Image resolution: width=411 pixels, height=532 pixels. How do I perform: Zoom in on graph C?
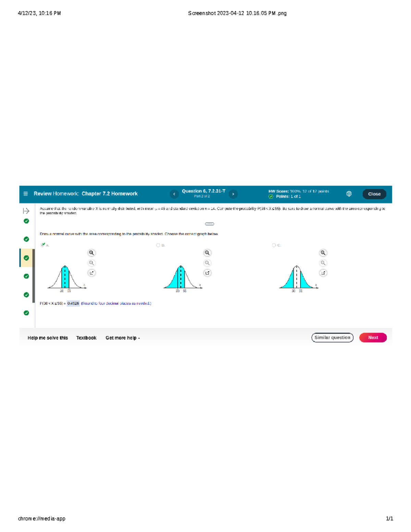tap(323, 253)
